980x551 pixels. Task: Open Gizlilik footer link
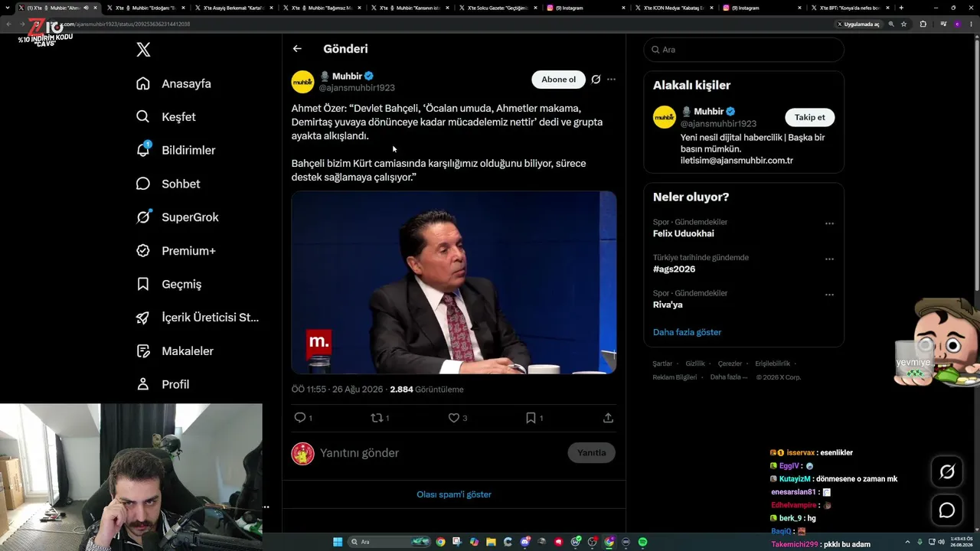click(x=695, y=364)
